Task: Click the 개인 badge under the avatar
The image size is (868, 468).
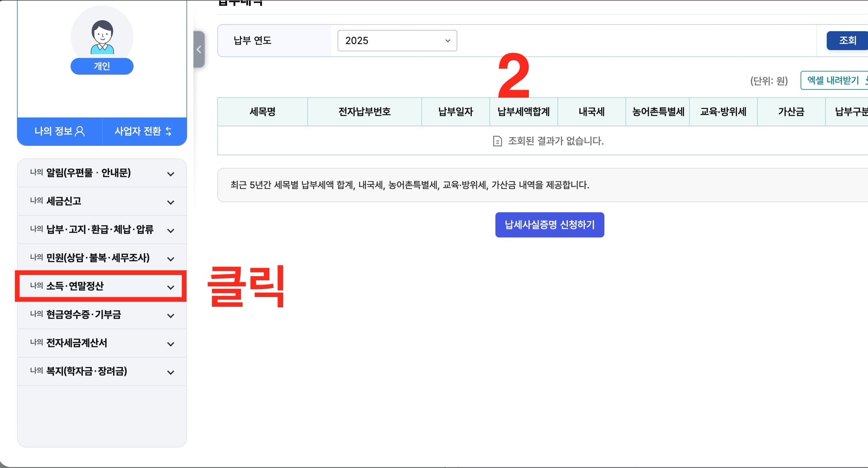Action: pos(102,66)
